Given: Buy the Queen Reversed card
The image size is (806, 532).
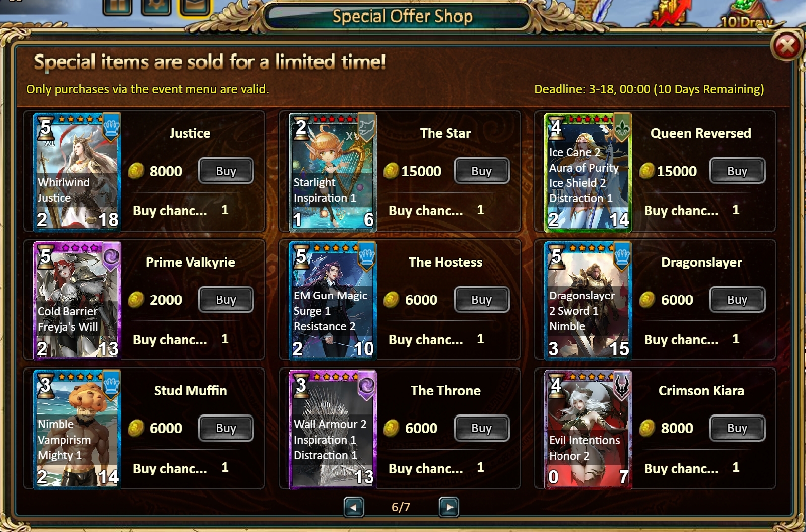Looking at the screenshot, I should [x=737, y=171].
